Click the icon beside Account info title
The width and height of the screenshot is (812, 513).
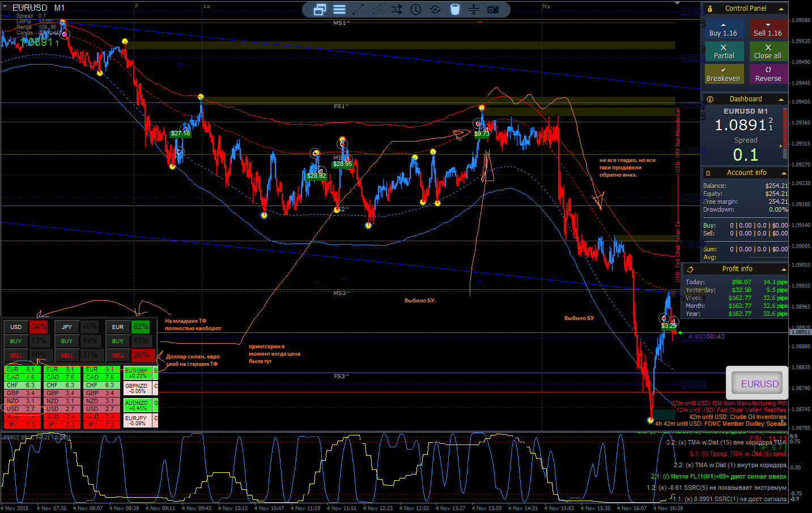708,173
